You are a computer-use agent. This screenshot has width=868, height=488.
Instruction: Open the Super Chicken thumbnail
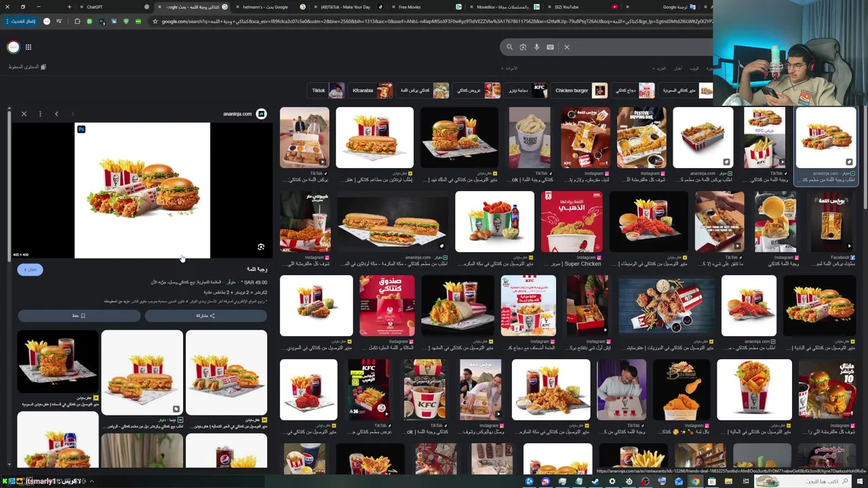572,222
